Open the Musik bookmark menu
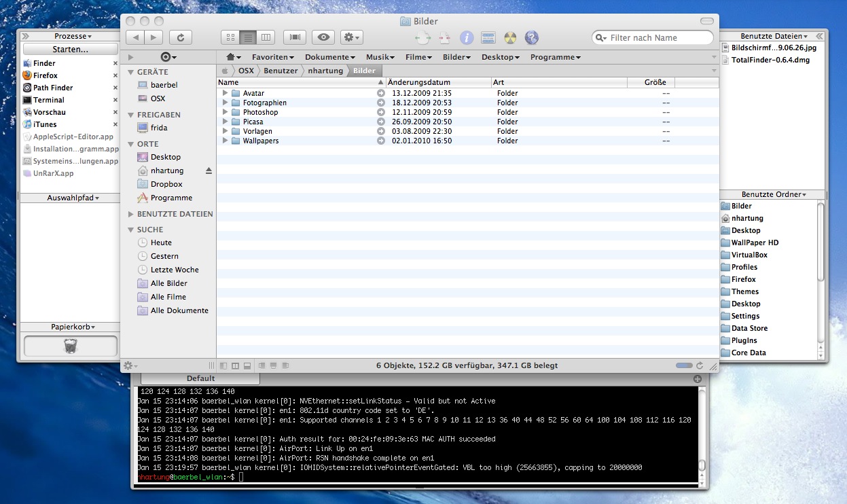This screenshot has height=504, width=847. [x=380, y=57]
